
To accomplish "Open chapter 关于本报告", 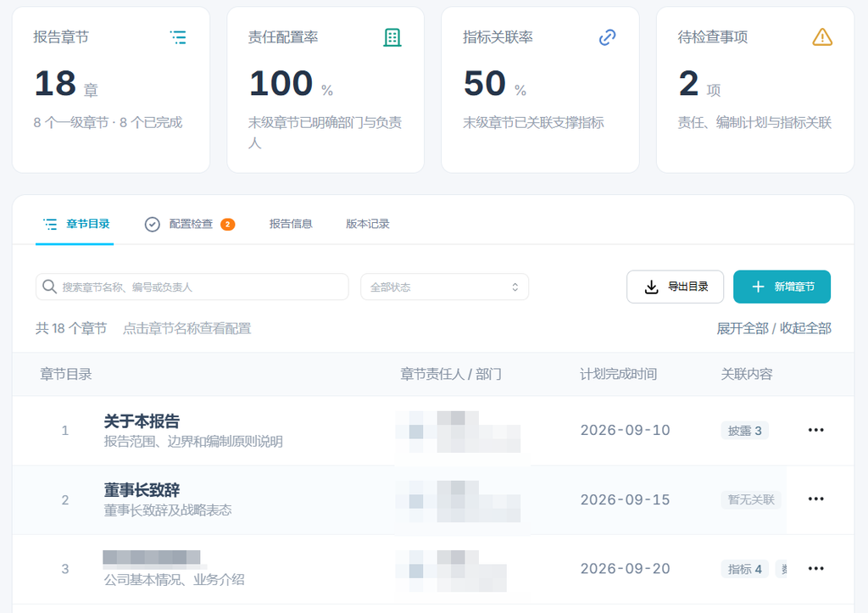I will coord(142,421).
